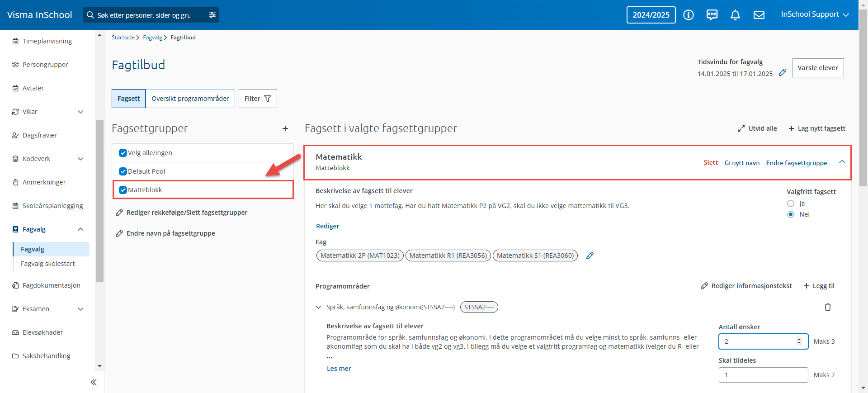Select Fagvalg submenu item

[x=51, y=249]
